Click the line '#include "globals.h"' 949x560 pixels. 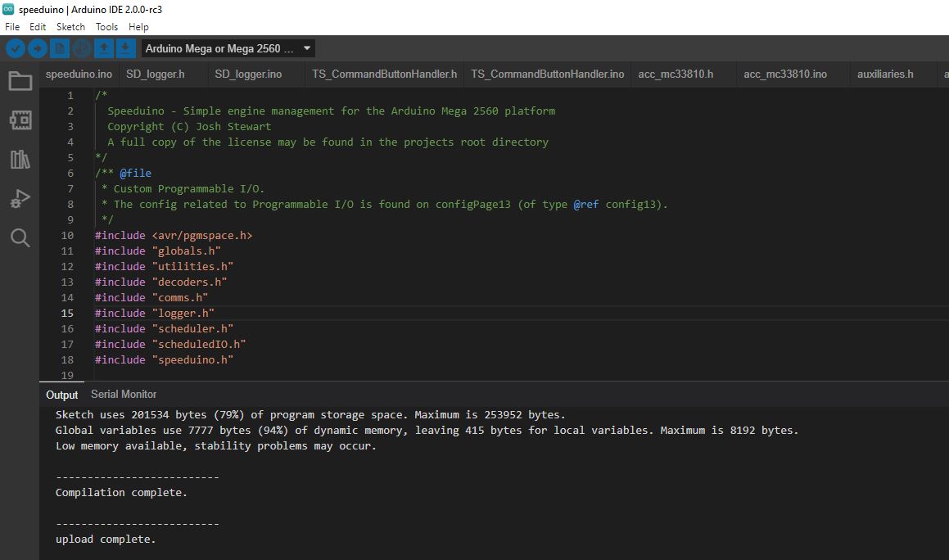click(158, 251)
